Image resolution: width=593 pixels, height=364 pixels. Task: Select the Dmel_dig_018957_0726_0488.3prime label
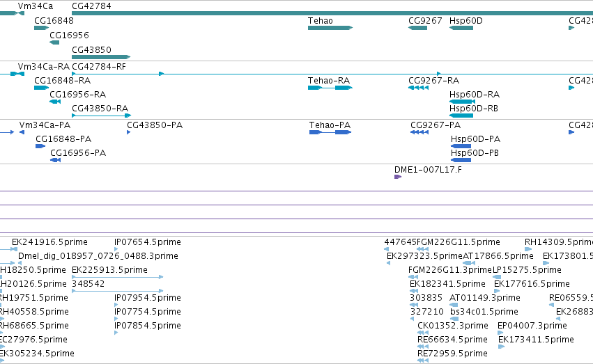tap(98, 256)
